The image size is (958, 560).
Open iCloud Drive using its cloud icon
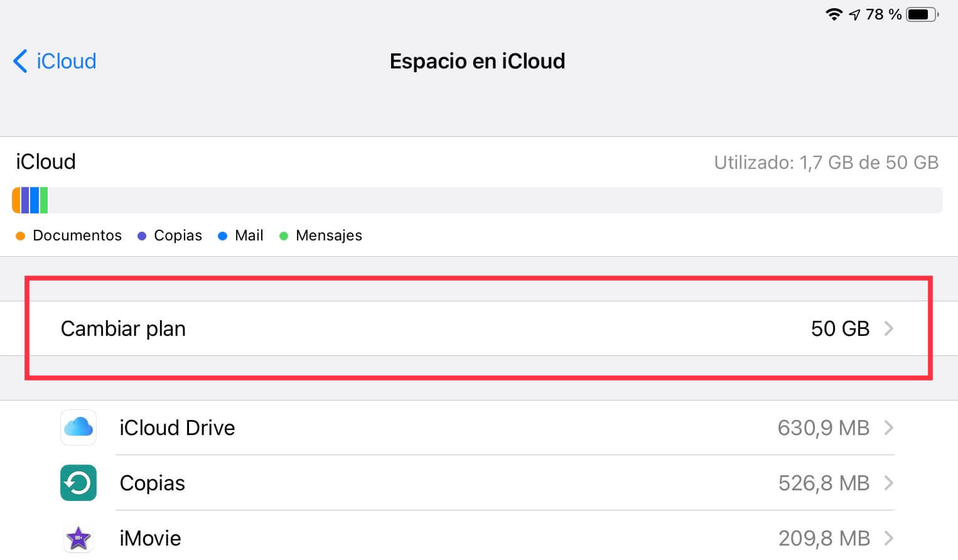78,428
